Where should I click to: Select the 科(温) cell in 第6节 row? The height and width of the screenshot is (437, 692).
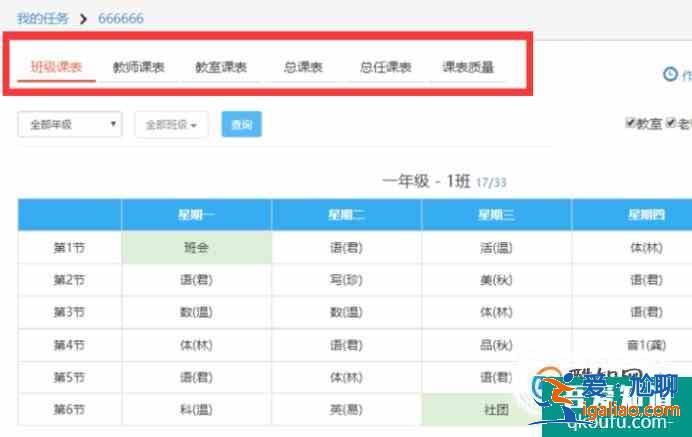[x=196, y=410]
